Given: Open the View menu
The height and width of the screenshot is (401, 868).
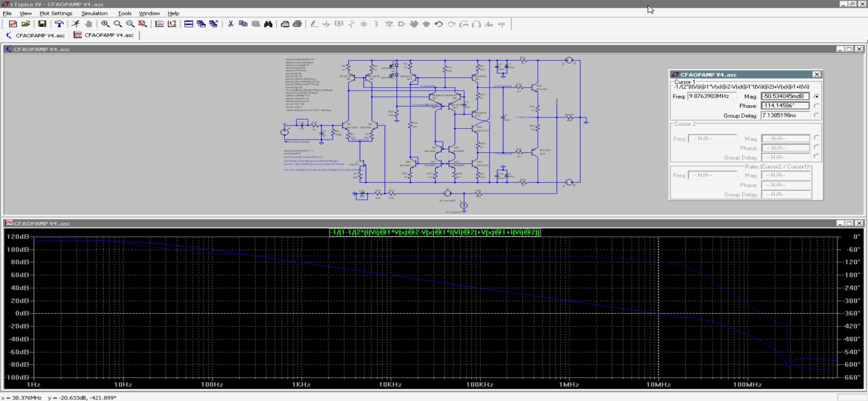Looking at the screenshot, I should coord(25,13).
